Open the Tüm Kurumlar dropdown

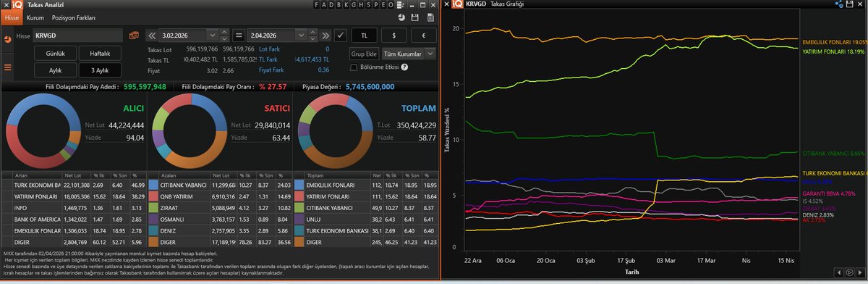[409, 54]
